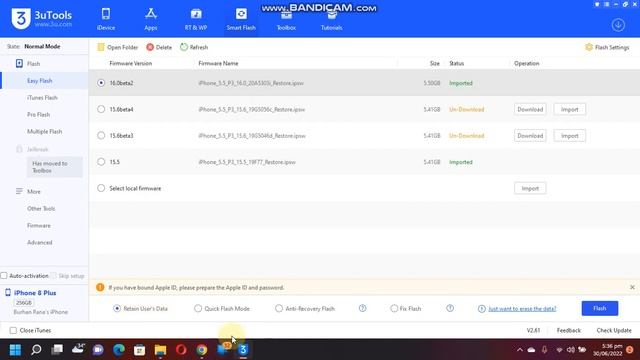The width and height of the screenshot is (640, 360).
Task: Click the 3uTools logo
Action: point(42,18)
